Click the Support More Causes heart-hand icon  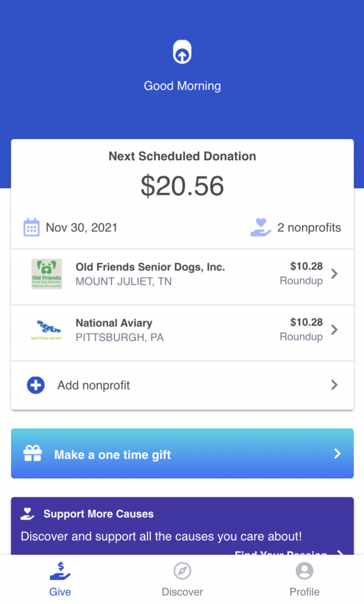coord(28,514)
